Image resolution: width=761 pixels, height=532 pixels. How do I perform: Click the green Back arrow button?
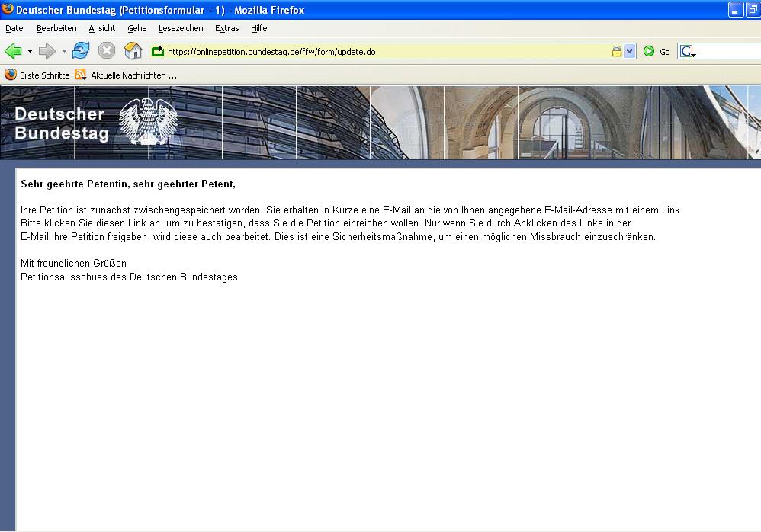[x=13, y=51]
